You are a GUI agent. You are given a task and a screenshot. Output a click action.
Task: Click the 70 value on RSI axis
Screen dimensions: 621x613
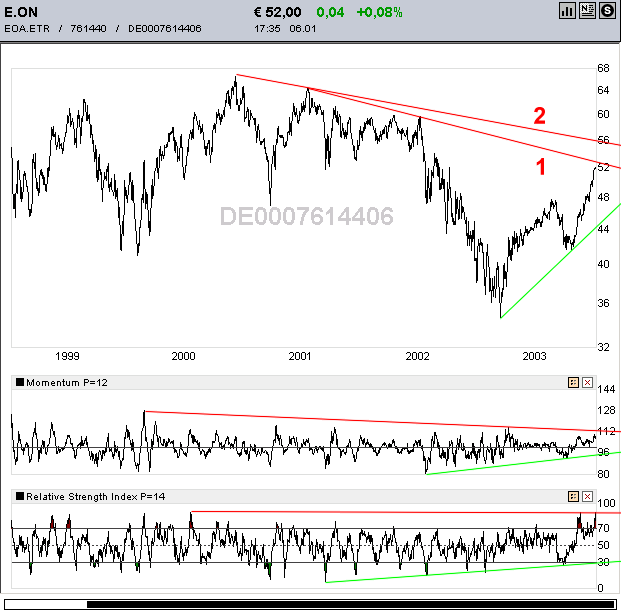pos(603,528)
